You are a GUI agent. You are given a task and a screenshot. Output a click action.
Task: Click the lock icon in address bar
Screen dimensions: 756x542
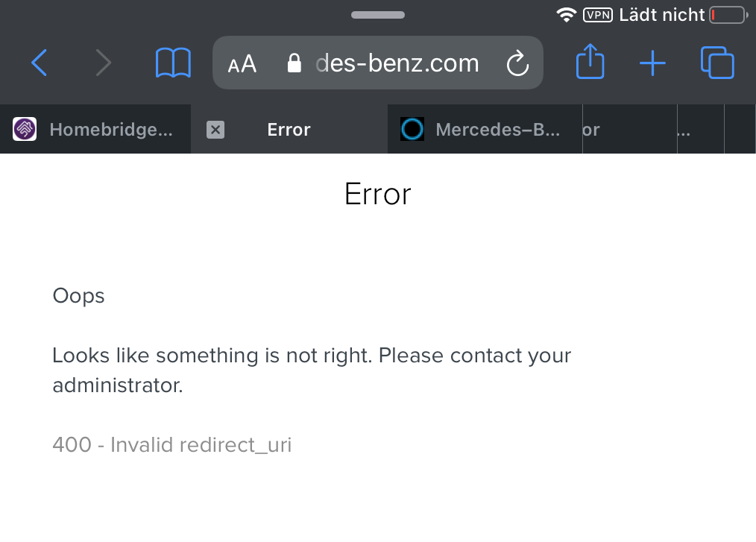click(294, 63)
